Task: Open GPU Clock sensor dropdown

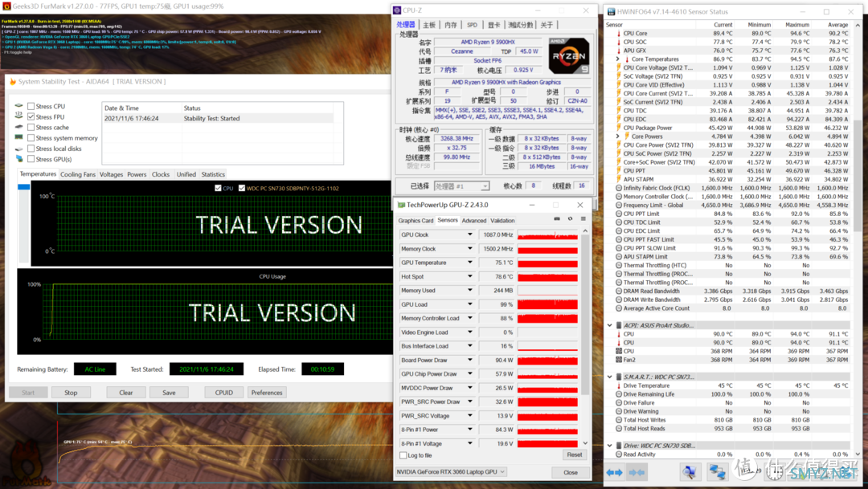Action: click(470, 234)
